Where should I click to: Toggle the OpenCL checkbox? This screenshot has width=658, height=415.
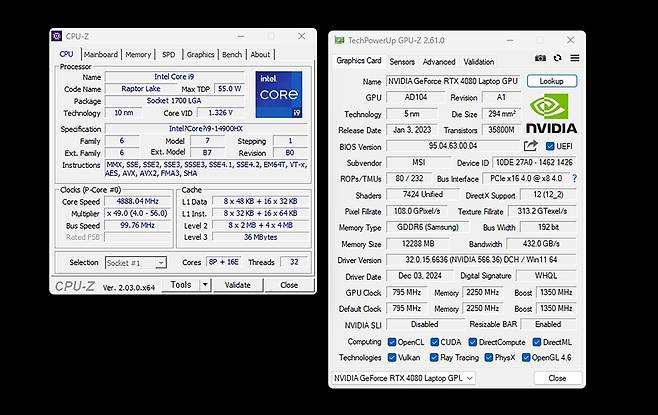point(392,342)
